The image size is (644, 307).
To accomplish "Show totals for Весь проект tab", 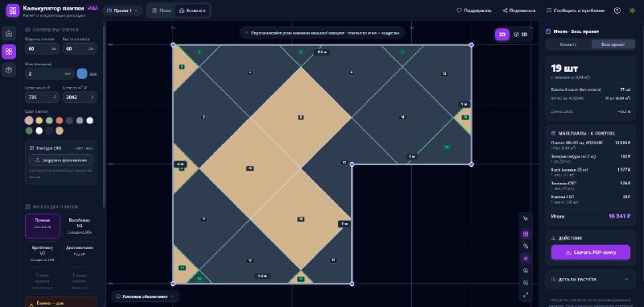I will coord(613,44).
